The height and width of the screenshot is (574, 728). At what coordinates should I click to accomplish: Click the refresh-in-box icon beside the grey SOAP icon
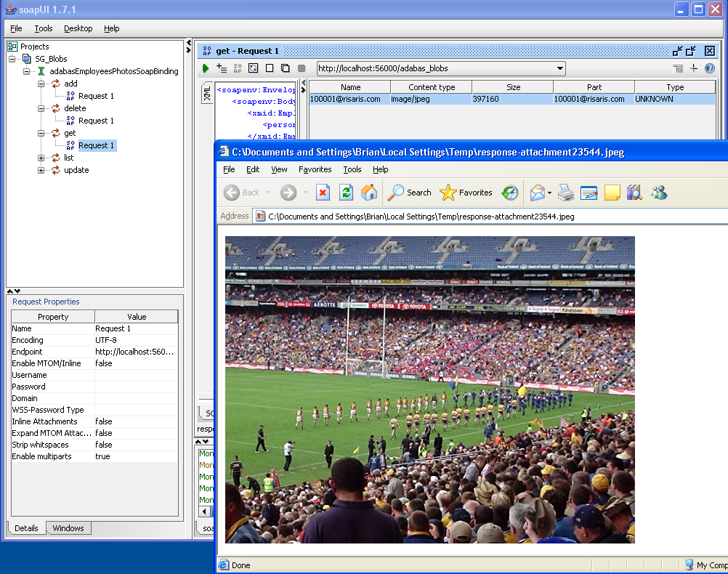(253, 68)
